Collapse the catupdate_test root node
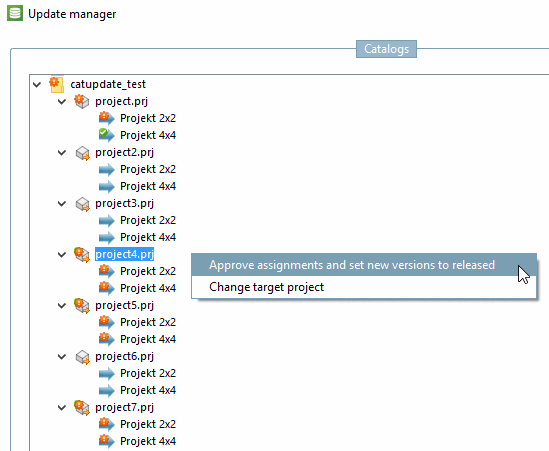The image size is (549, 451). pos(37,84)
